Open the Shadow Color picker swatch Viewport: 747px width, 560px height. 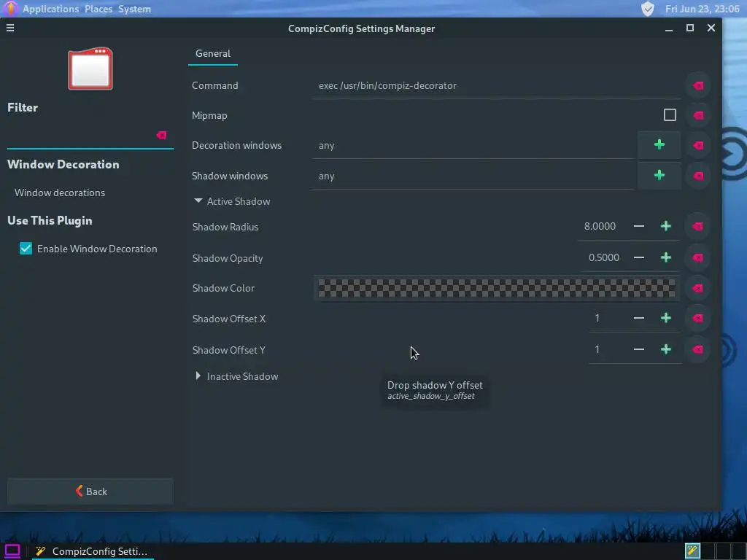[496, 288]
